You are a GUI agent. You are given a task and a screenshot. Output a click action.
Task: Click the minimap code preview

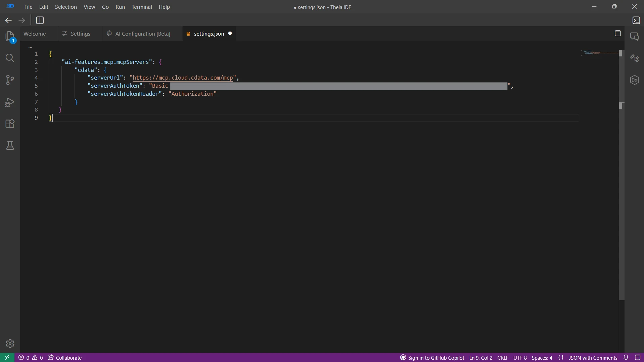pos(600,53)
